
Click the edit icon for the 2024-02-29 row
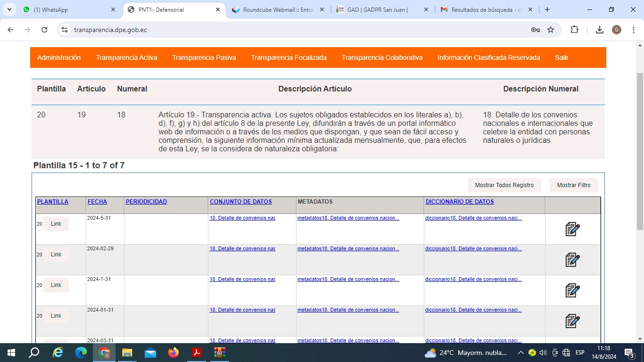[x=572, y=260]
